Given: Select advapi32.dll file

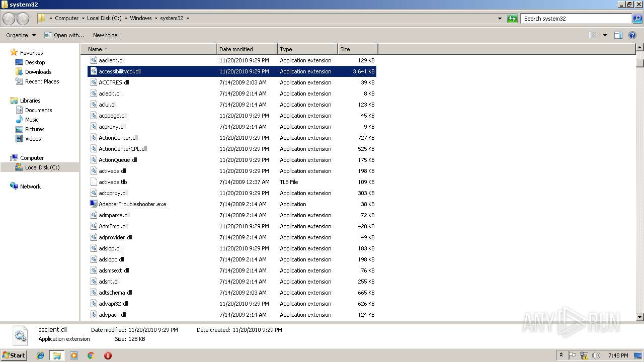Looking at the screenshot, I should [x=232, y=304].
